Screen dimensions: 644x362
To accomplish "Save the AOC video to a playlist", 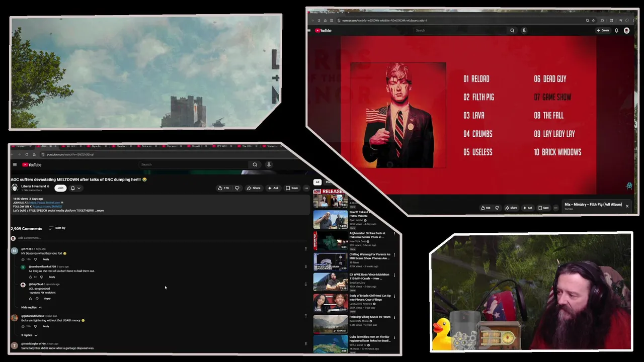I will [x=292, y=188].
